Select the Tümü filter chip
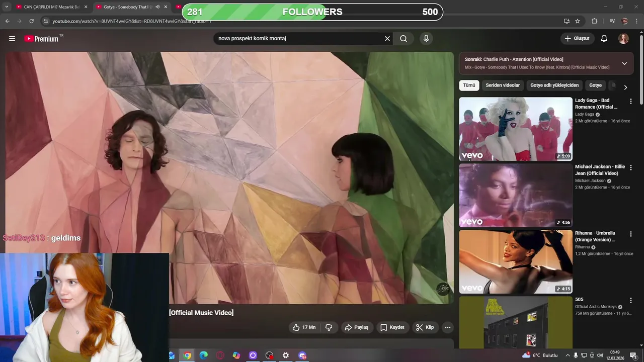Image resolution: width=644 pixels, height=362 pixels. [469, 85]
